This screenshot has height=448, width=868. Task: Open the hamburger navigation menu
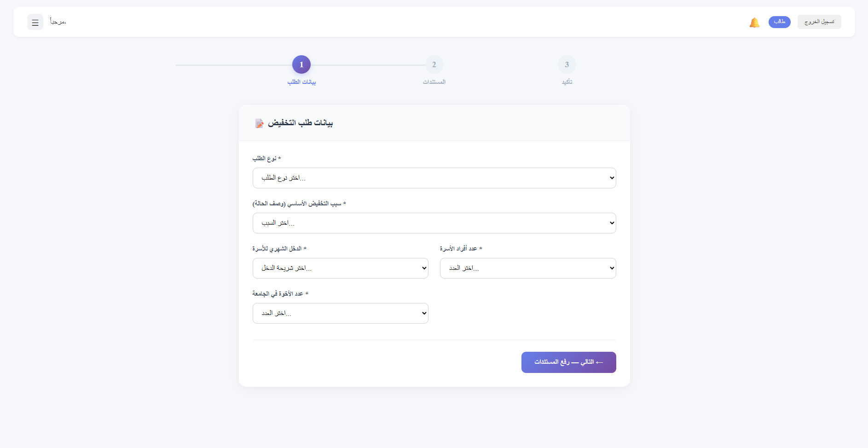click(x=35, y=22)
